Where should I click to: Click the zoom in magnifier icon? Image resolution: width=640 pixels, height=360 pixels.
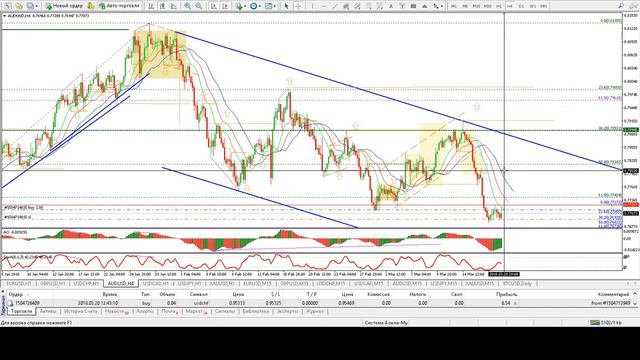[187, 6]
